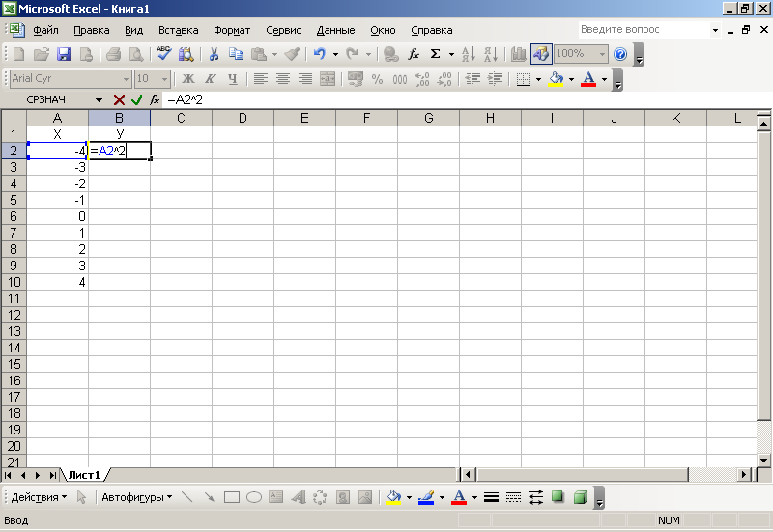The image size is (773, 532).
Task: Cancel formula entry with red X
Action: point(119,100)
